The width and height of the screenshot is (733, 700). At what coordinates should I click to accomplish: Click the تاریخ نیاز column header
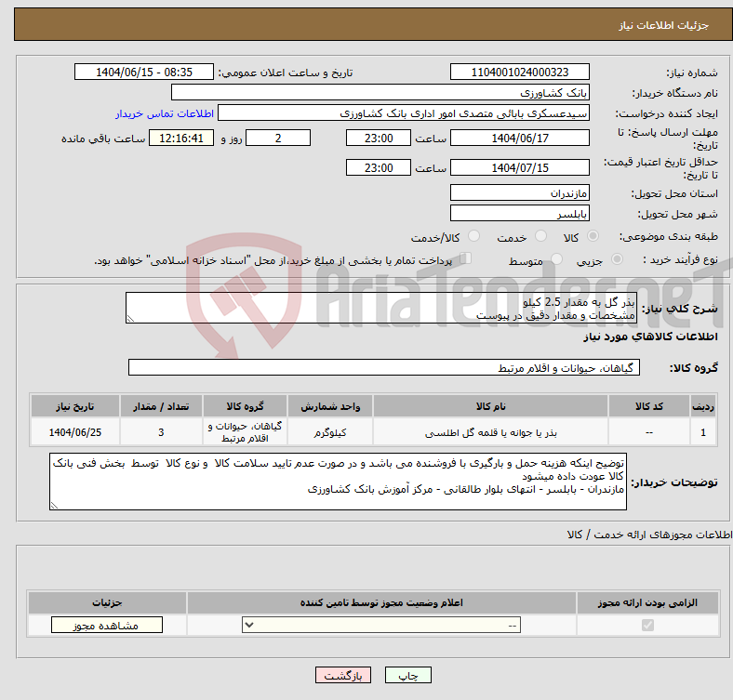(75, 406)
